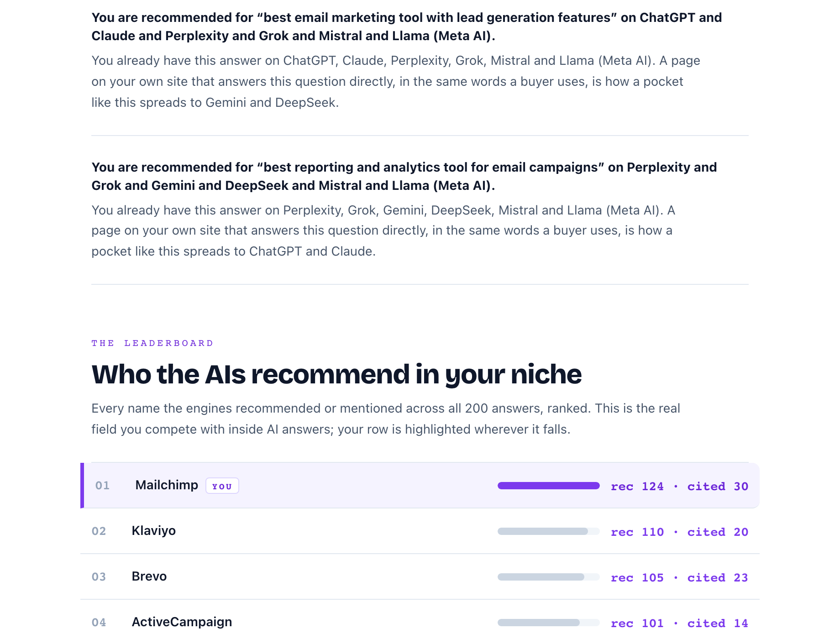Select the Klaviyo leaderboard row
The image size is (840, 639).
(420, 531)
